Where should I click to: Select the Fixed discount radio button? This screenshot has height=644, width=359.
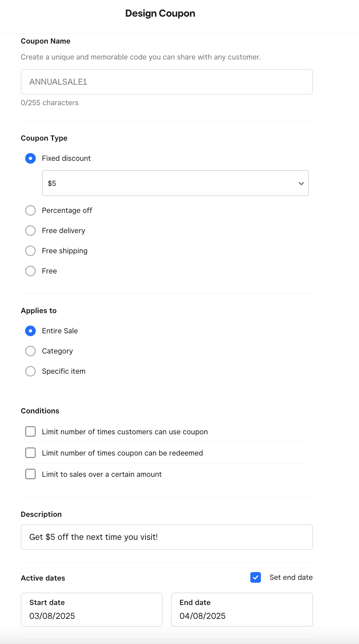tap(30, 158)
